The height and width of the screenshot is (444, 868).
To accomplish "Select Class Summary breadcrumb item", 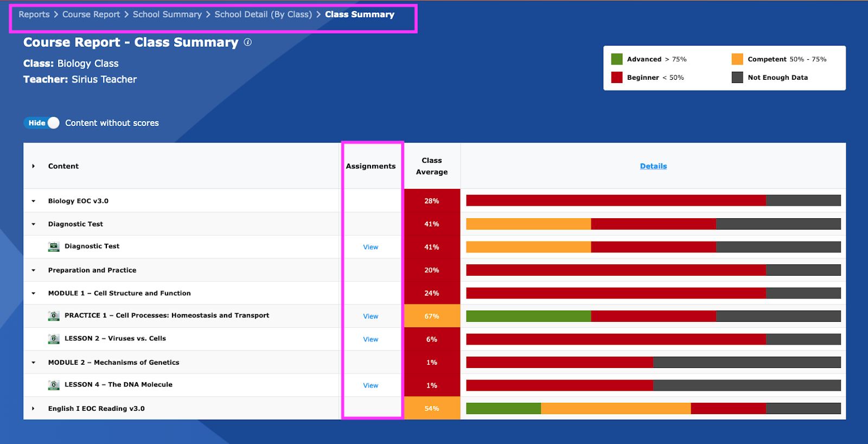I will 360,15.
